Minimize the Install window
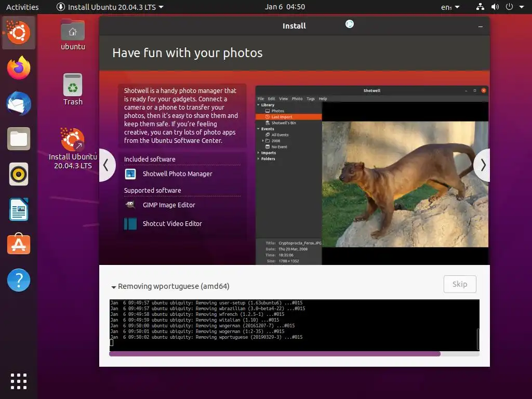532x399 pixels. click(x=481, y=26)
